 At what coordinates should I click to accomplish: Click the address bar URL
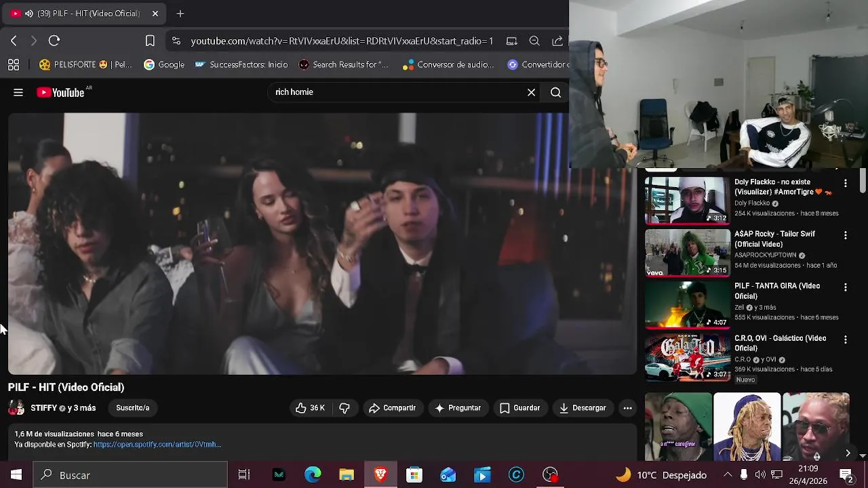[342, 41]
